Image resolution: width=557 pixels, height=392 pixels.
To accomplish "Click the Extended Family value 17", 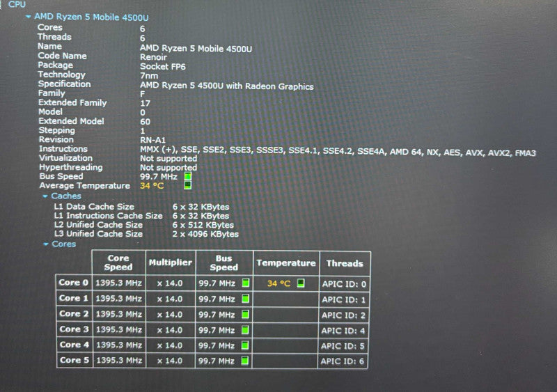I will point(146,104).
